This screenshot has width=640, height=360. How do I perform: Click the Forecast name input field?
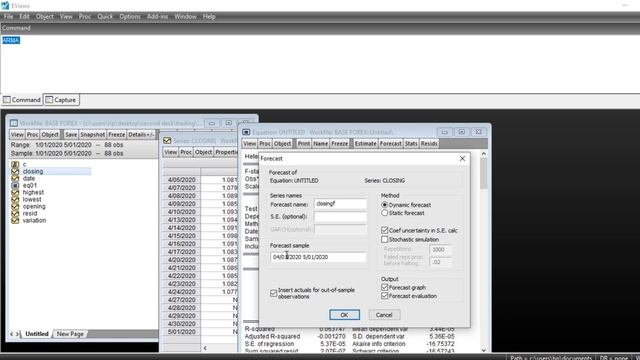pyautogui.click(x=340, y=204)
